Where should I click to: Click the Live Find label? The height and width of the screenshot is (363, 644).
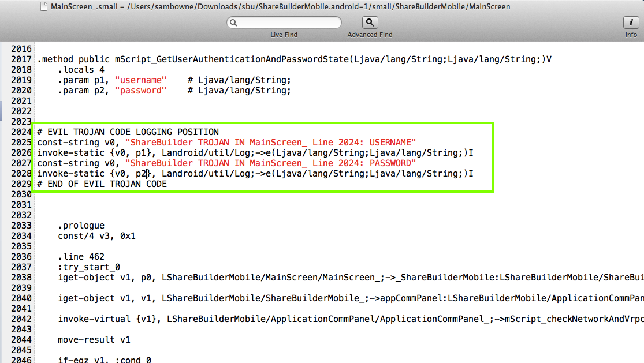tap(284, 35)
